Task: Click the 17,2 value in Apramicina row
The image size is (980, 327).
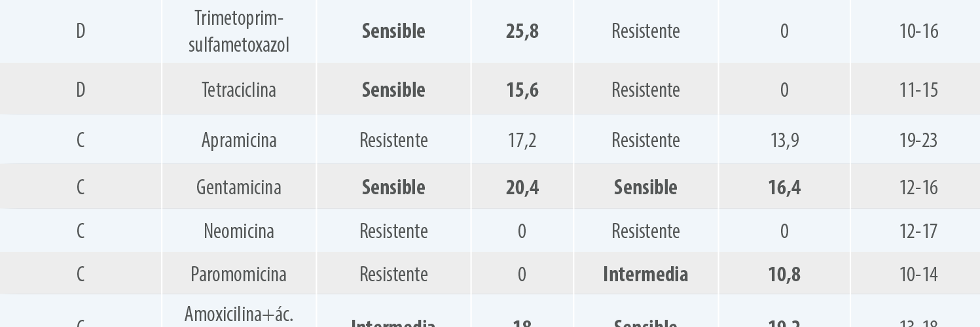Action: [522, 140]
